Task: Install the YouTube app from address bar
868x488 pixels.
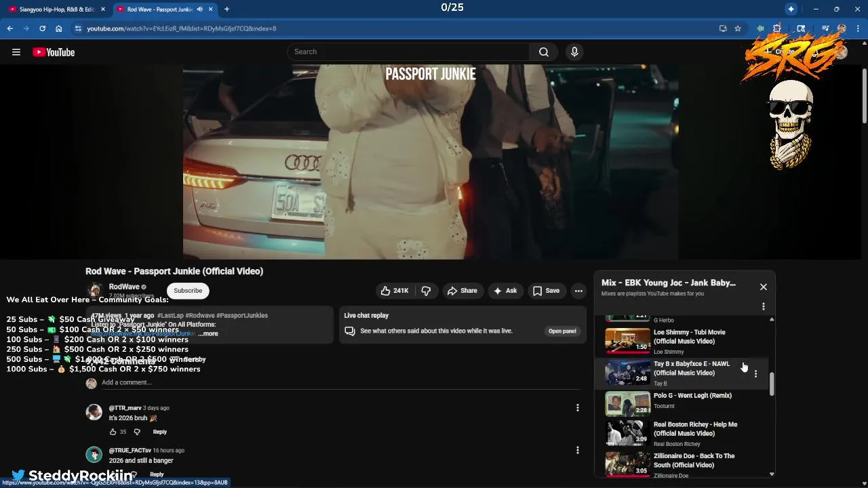Action: point(723,28)
